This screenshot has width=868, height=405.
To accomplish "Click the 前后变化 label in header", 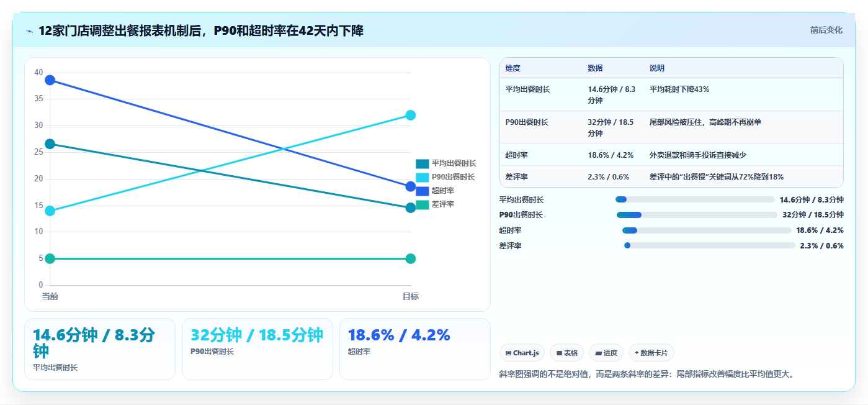I will [x=826, y=30].
